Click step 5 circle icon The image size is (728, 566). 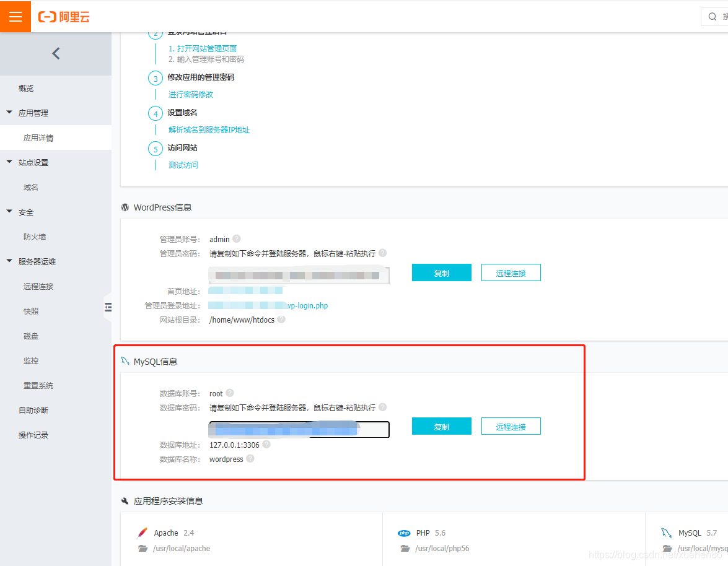pos(156,149)
